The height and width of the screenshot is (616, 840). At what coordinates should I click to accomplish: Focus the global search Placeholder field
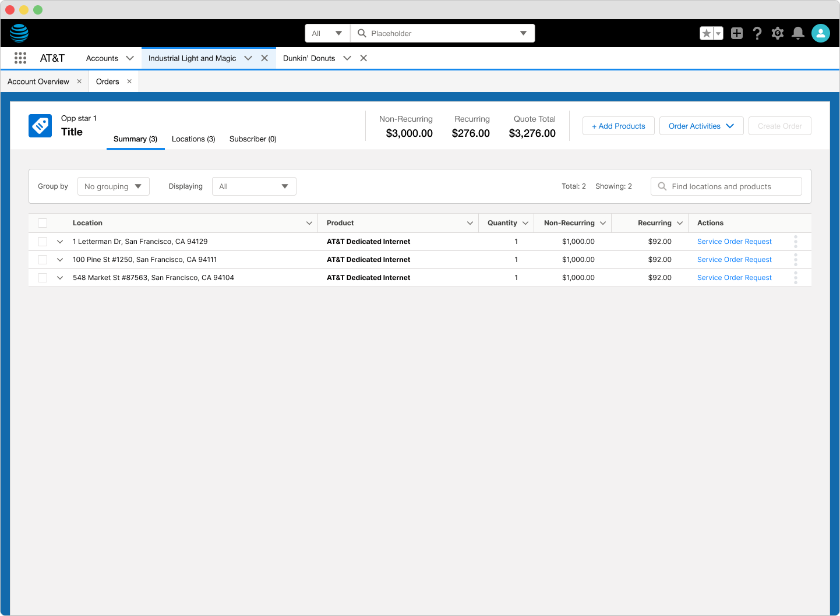click(443, 33)
